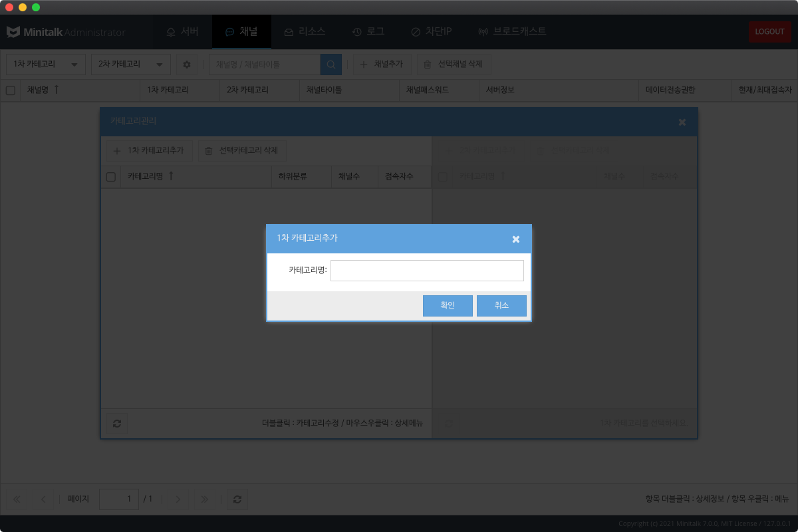Focus the 카테고리명 input field

point(427,271)
